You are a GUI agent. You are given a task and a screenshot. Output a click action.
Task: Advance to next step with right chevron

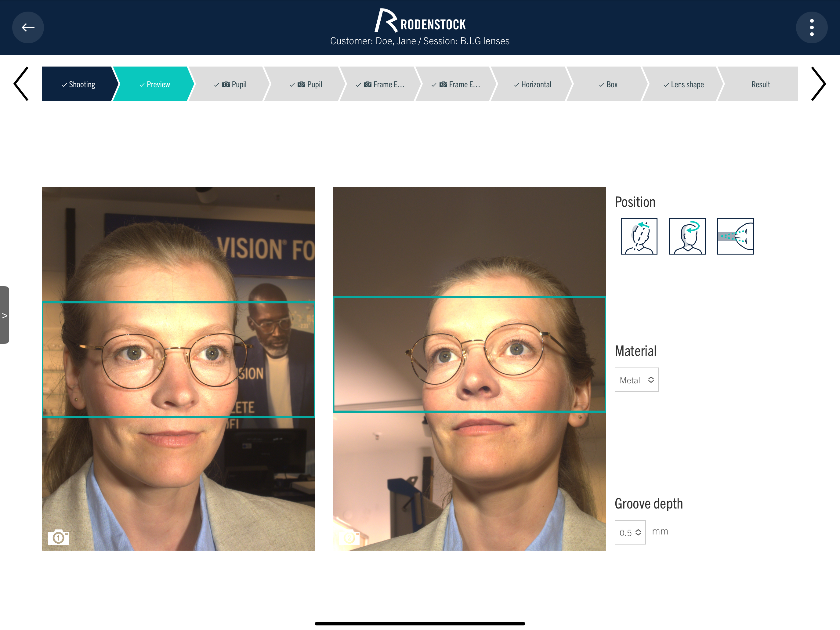click(818, 84)
